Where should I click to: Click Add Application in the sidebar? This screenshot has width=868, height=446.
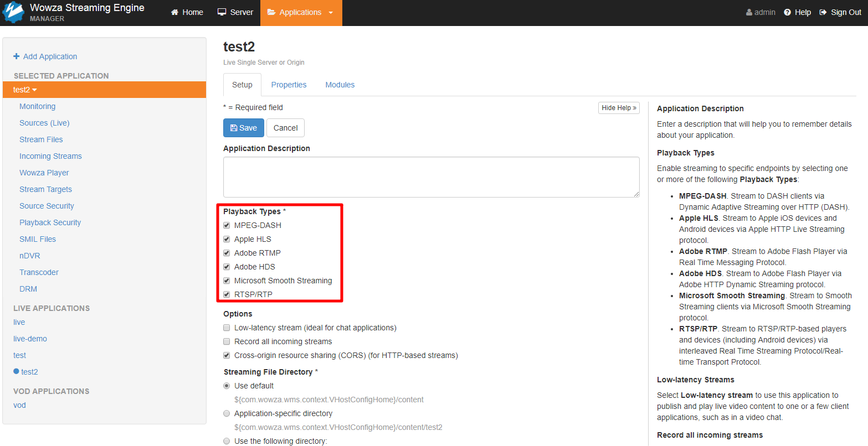tap(45, 56)
